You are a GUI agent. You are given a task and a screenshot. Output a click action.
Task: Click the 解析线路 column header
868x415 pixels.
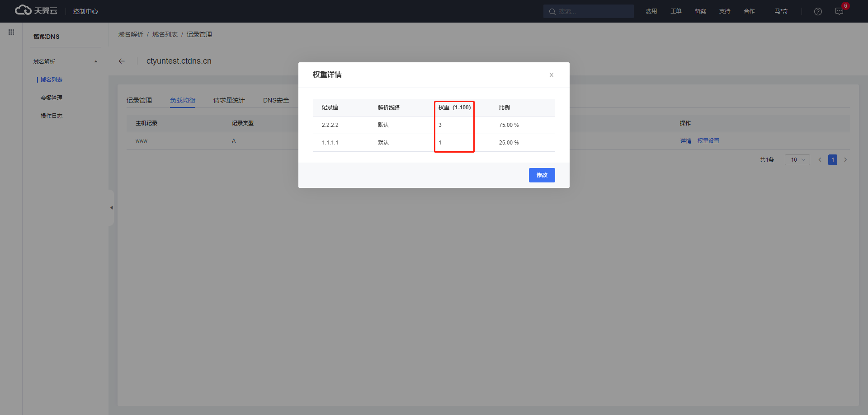[389, 107]
